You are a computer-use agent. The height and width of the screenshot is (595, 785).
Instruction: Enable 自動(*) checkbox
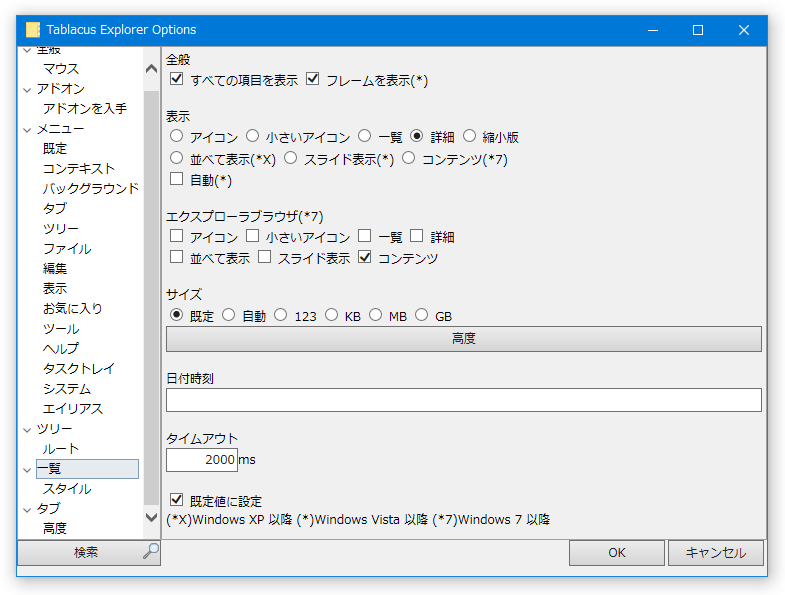point(176,179)
